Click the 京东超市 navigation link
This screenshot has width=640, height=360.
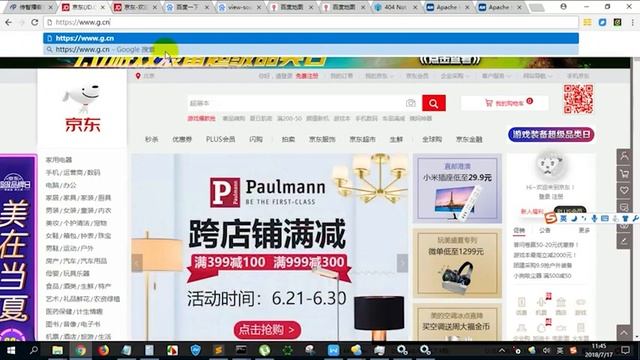[x=362, y=140]
